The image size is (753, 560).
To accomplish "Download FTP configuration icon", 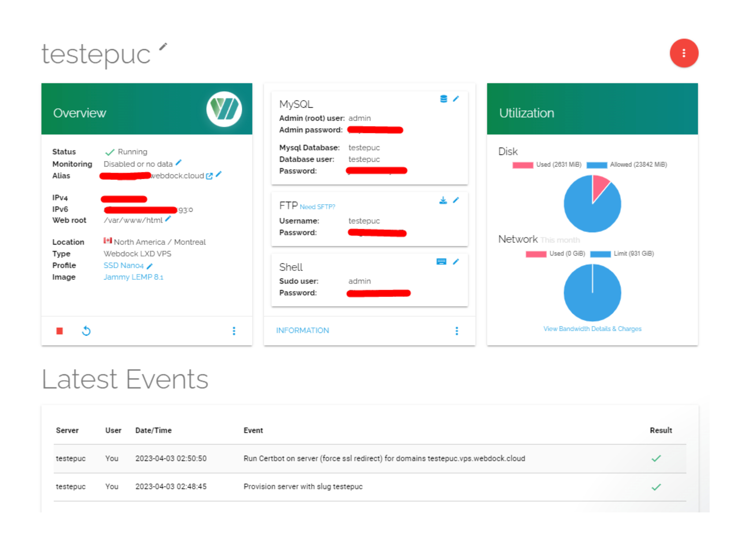I will coord(443,200).
